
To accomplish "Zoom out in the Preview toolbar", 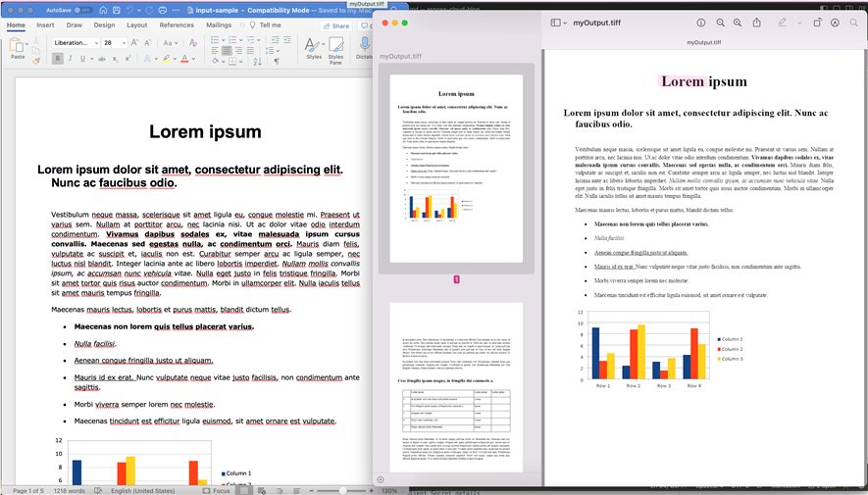I will [x=721, y=23].
